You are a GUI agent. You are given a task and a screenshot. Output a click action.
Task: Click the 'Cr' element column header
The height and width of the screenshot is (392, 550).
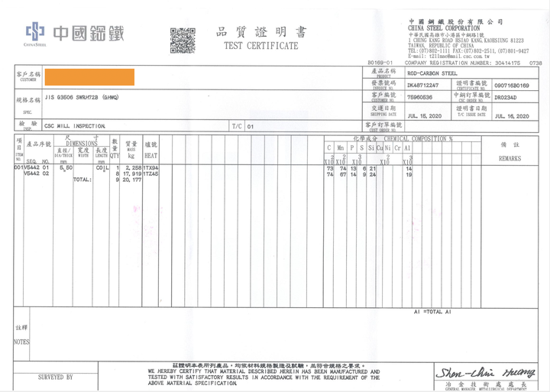(x=397, y=148)
